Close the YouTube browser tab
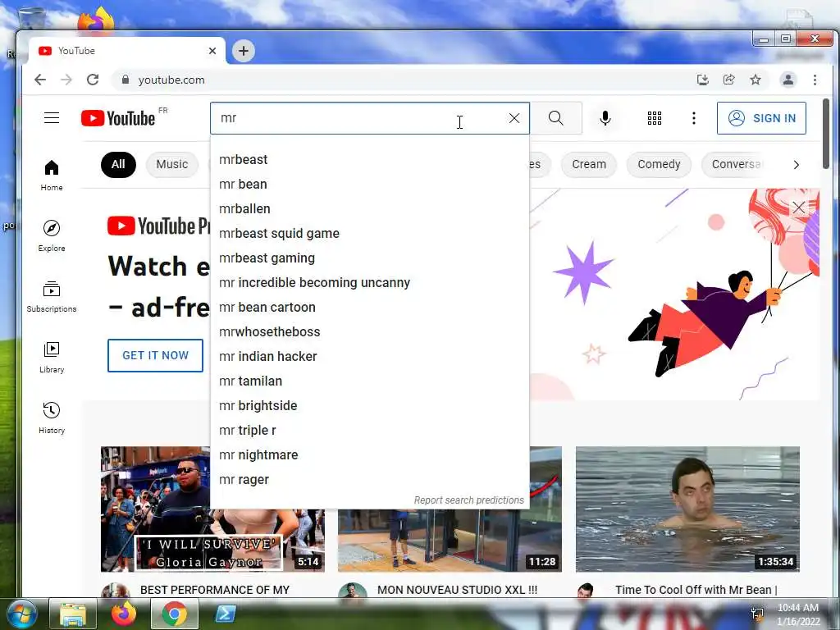Viewport: 840px width, 630px height. click(212, 51)
